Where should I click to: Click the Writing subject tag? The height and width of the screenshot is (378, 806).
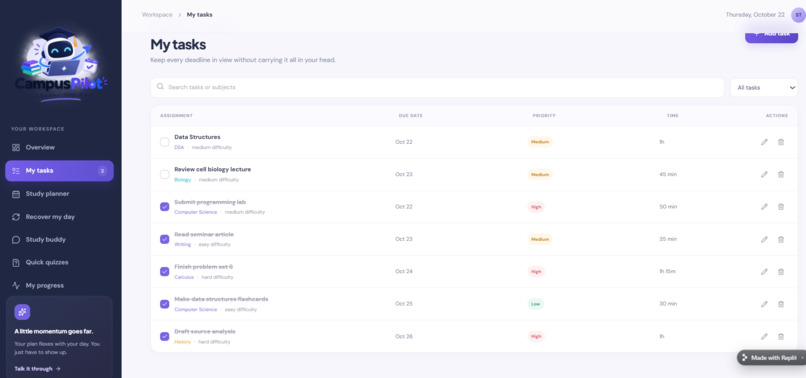182,245
